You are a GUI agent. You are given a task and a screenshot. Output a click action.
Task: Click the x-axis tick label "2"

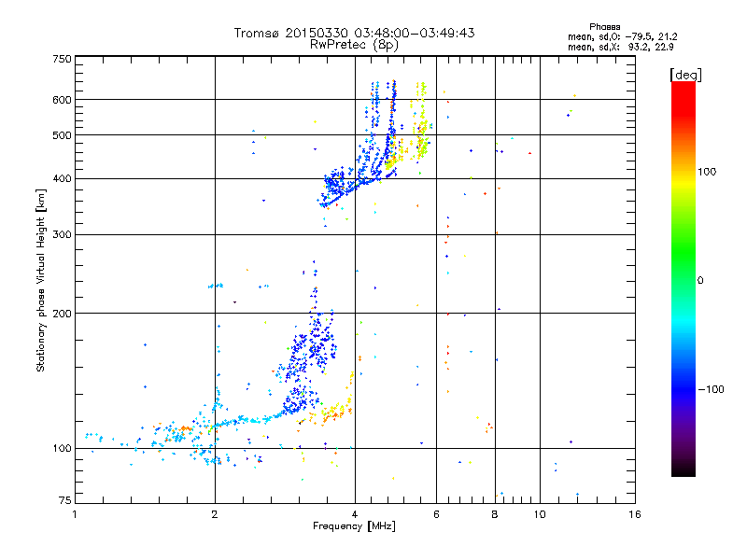coord(215,514)
